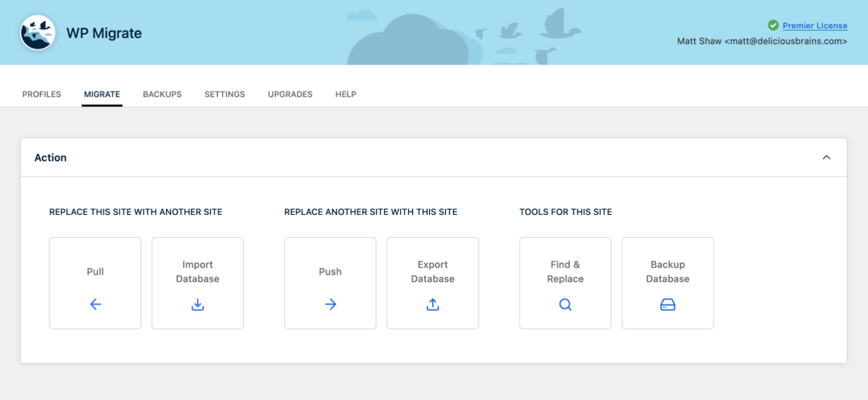868x400 pixels.
Task: Collapse the Action panel with the chevron
Action: (827, 157)
